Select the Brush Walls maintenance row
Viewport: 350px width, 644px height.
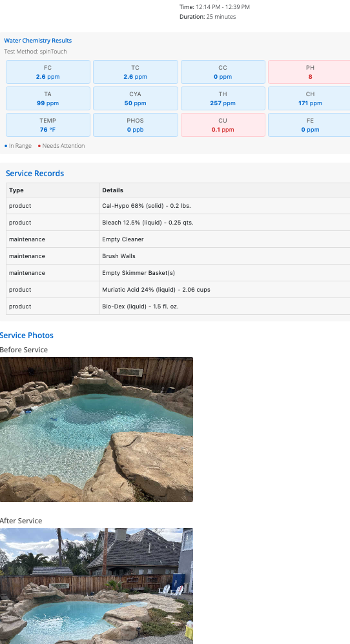click(178, 256)
